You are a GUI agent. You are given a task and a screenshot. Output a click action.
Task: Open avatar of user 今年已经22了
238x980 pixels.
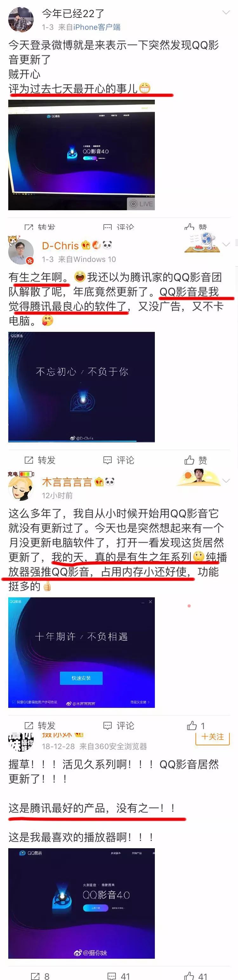(x=21, y=20)
